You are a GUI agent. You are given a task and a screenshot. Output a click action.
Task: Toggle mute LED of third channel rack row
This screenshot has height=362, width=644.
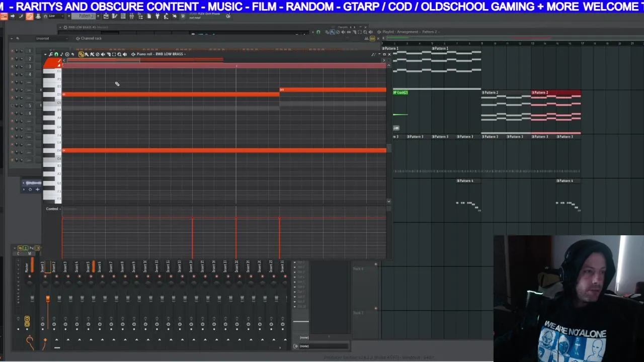coord(12,66)
